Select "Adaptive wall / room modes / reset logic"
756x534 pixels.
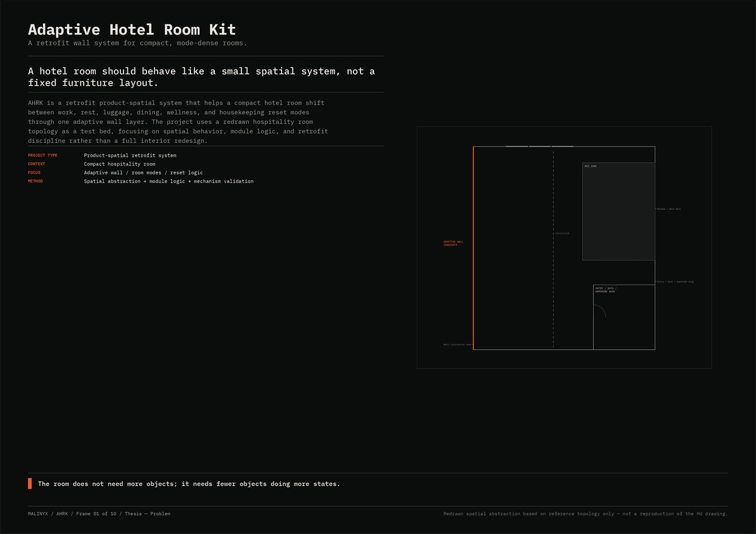[144, 173]
